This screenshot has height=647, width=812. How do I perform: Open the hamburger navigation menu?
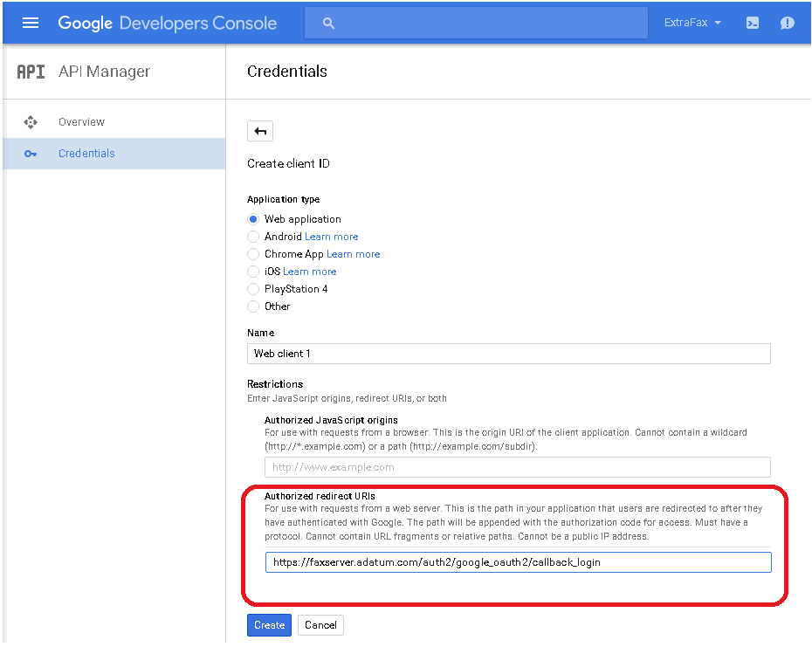tap(31, 23)
